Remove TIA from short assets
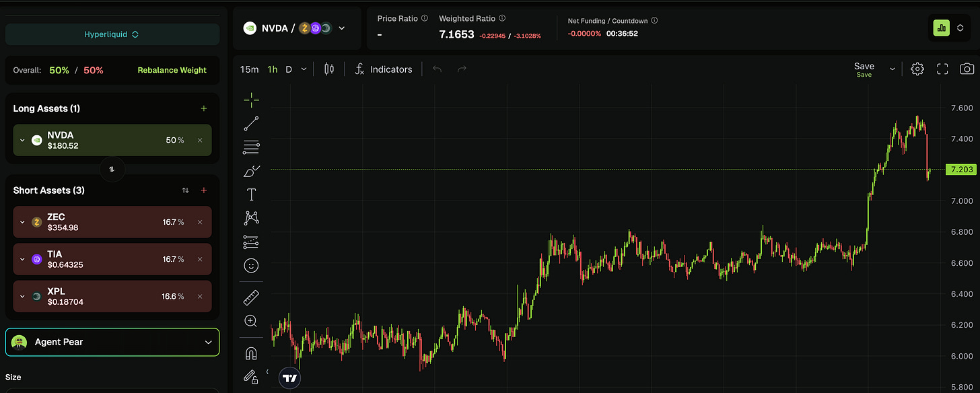The width and height of the screenshot is (980, 393). 200,259
